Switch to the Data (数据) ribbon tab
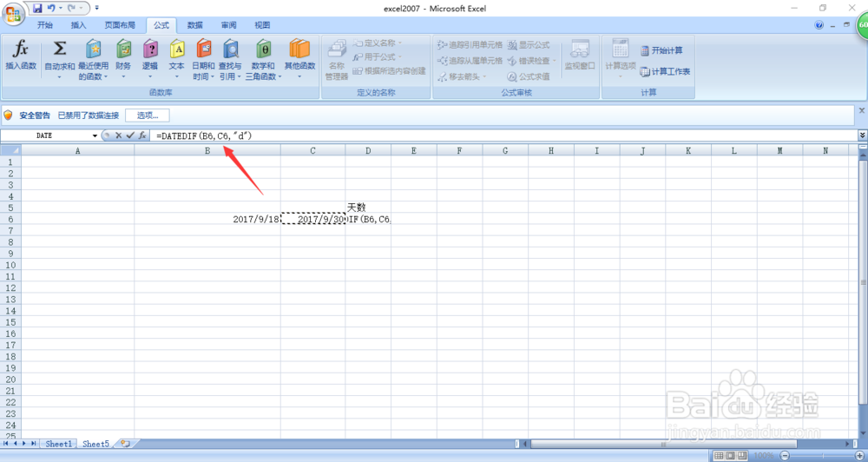The width and height of the screenshot is (868, 462). (x=194, y=25)
